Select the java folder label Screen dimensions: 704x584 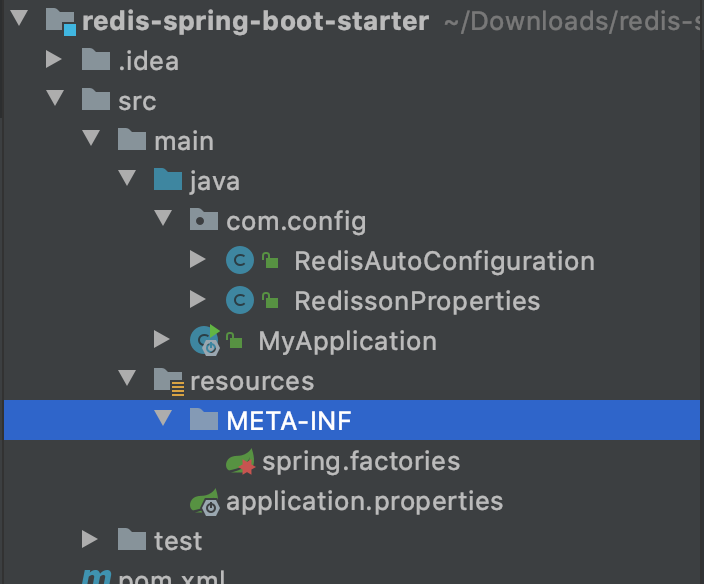tap(215, 182)
